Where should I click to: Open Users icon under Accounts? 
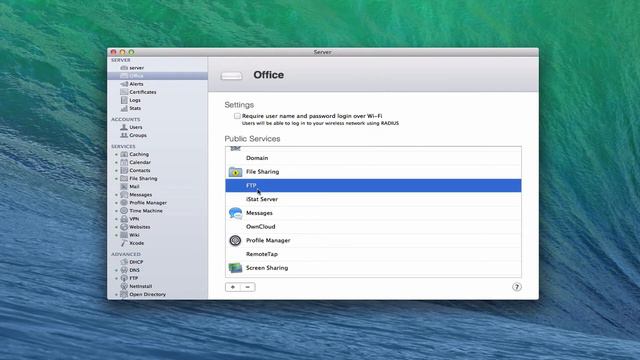124,127
